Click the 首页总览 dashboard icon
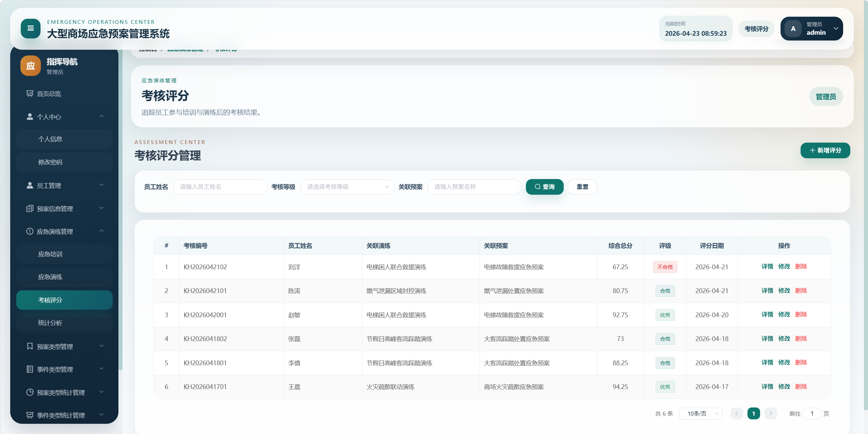The height and width of the screenshot is (434, 868). (x=30, y=94)
